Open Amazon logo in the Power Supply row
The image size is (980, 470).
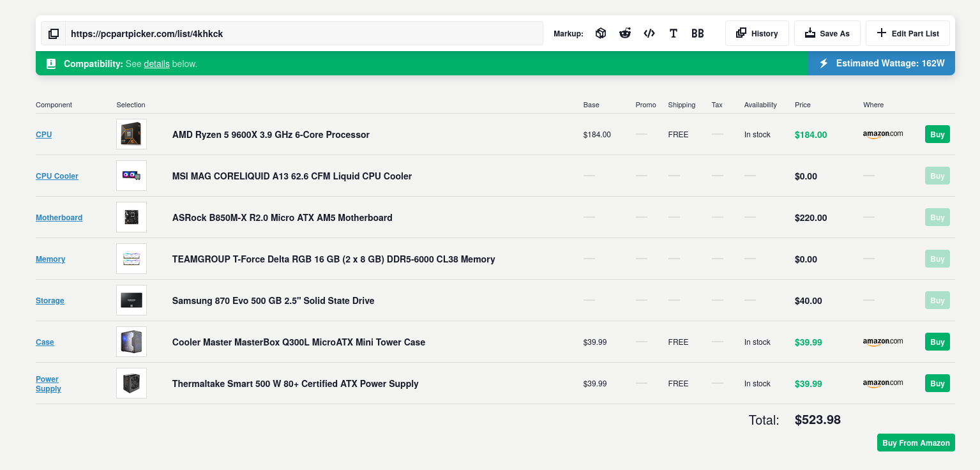click(x=883, y=383)
